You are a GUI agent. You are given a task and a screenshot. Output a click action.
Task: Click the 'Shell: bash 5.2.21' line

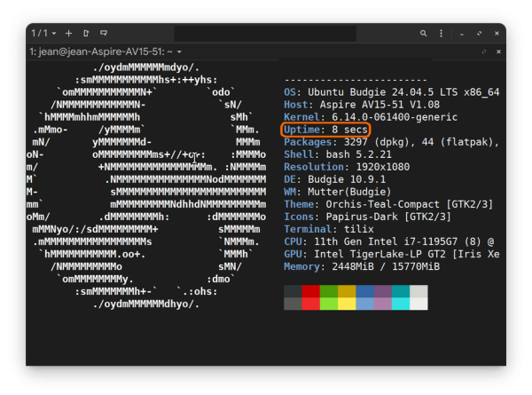[338, 154]
